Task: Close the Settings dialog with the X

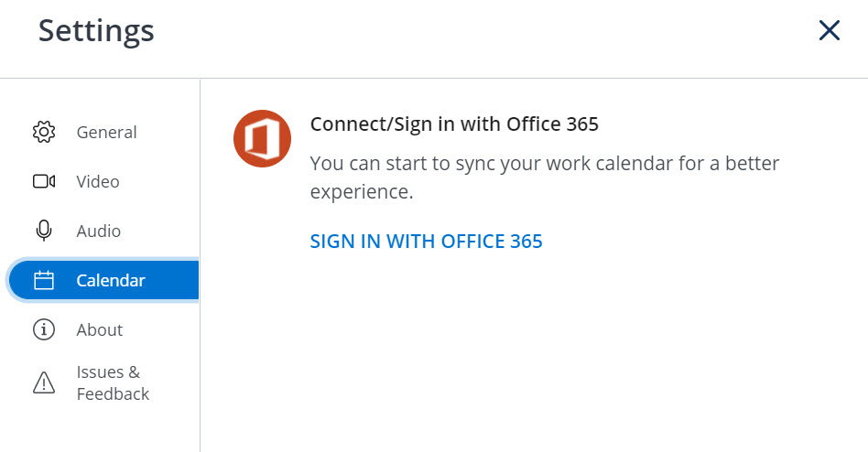Action: tap(830, 30)
